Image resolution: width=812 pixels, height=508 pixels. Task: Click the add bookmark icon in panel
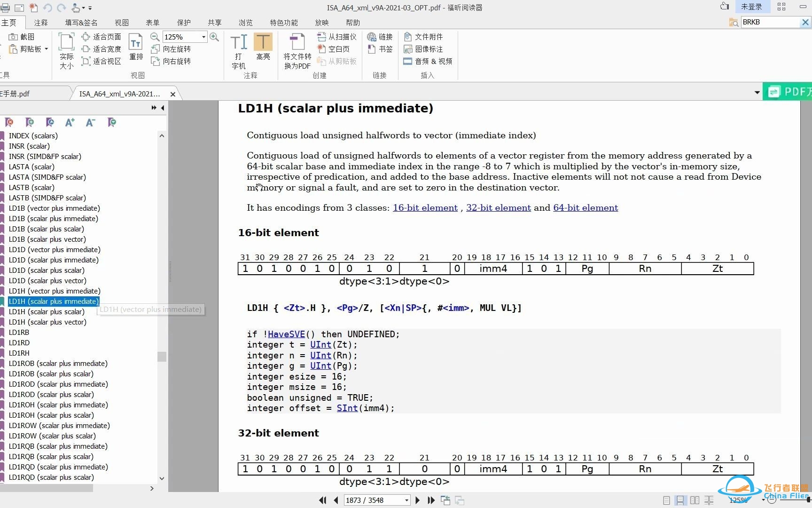(30, 122)
